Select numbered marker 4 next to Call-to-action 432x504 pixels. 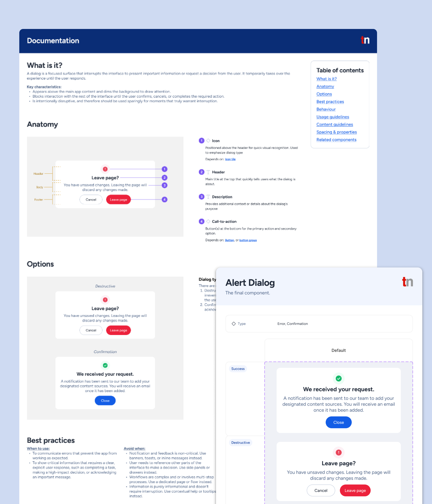point(202,221)
